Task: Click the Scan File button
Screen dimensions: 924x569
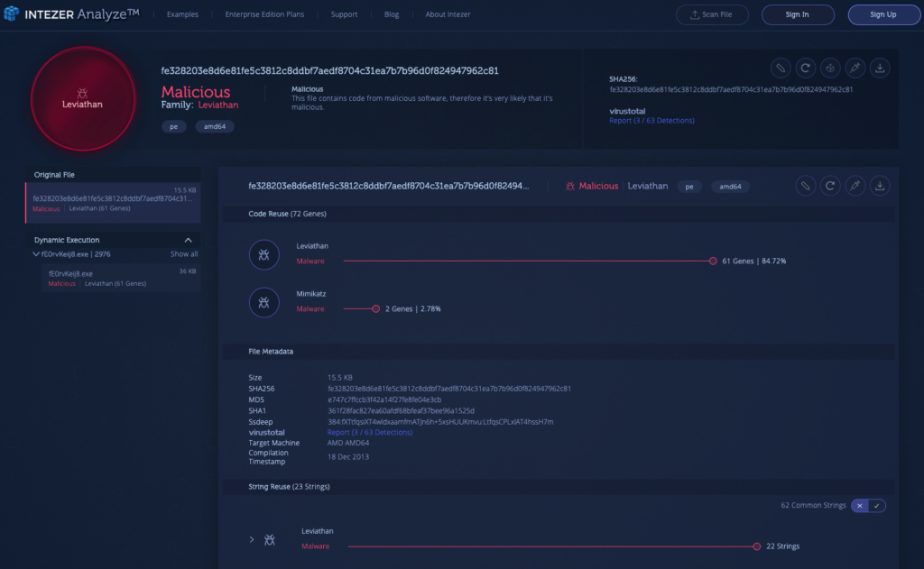Action: tap(711, 14)
